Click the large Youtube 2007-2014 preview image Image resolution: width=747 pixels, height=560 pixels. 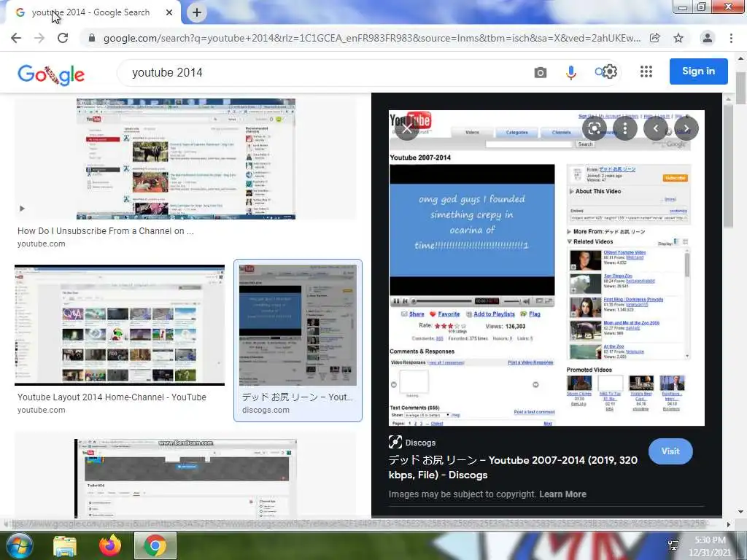546,268
